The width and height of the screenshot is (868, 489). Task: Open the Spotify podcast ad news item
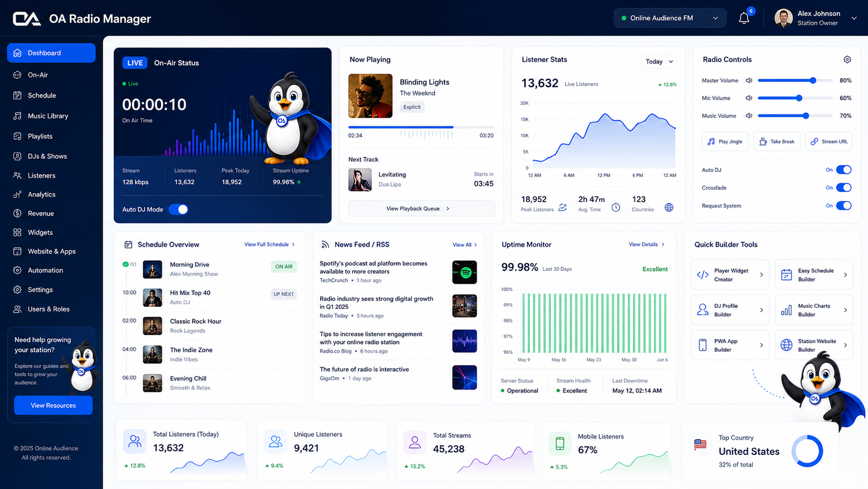[x=398, y=273]
